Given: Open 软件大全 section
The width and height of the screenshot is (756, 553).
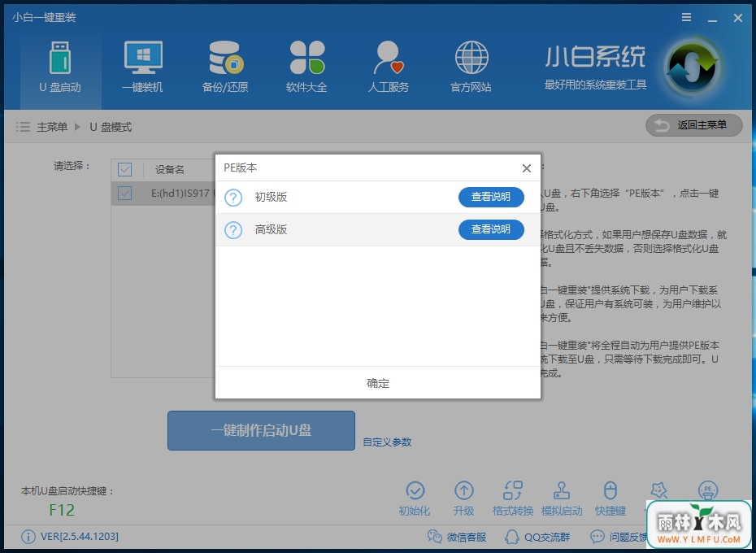Looking at the screenshot, I should pyautogui.click(x=307, y=67).
